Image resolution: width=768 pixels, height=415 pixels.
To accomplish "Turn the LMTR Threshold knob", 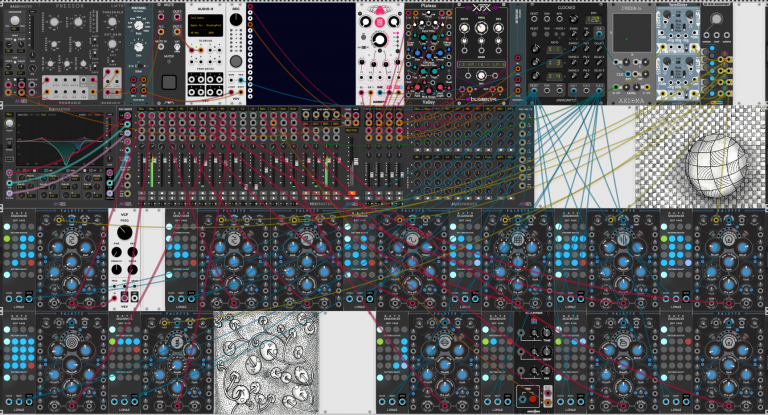I will (x=112, y=22).
